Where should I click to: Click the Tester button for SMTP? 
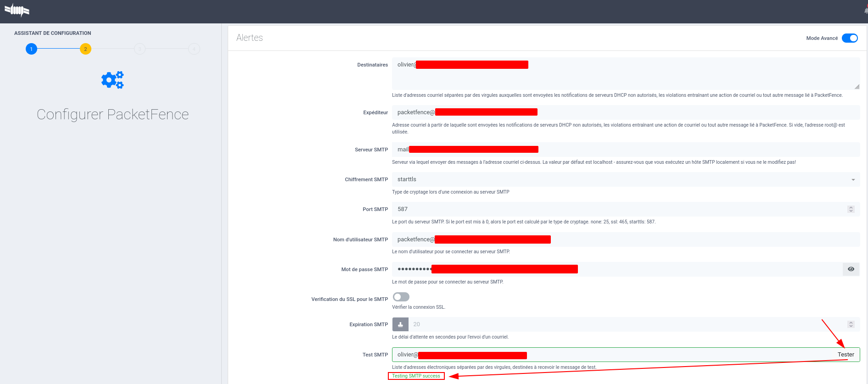coord(846,355)
